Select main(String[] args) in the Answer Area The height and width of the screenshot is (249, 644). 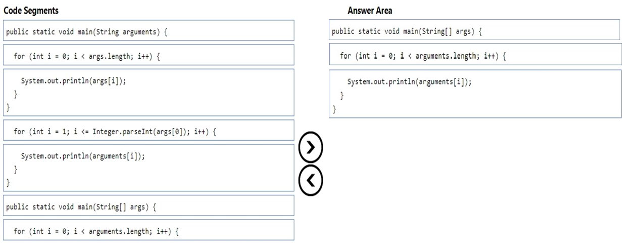[474, 30]
